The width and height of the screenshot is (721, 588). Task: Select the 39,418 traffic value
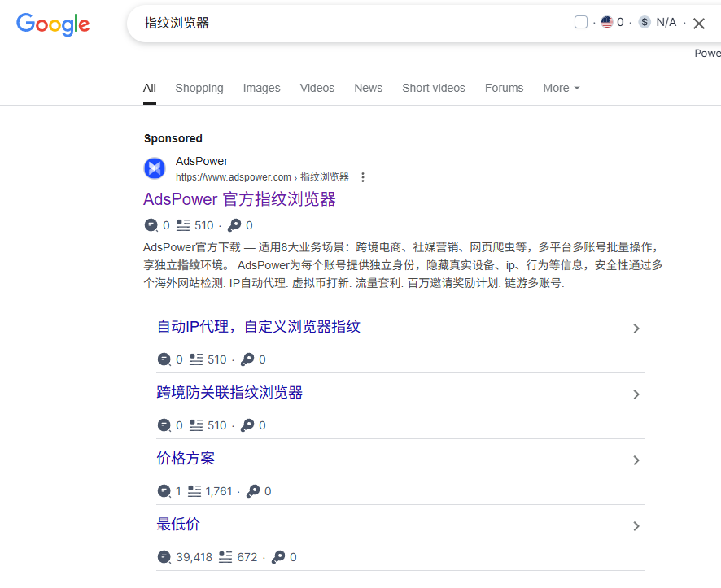pos(194,557)
